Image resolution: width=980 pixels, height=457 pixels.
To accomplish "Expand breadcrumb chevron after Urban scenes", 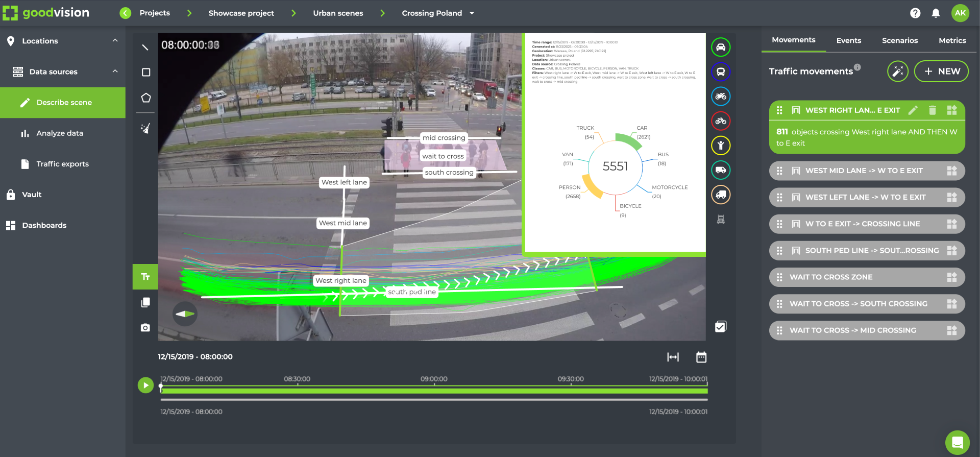I will 382,13.
